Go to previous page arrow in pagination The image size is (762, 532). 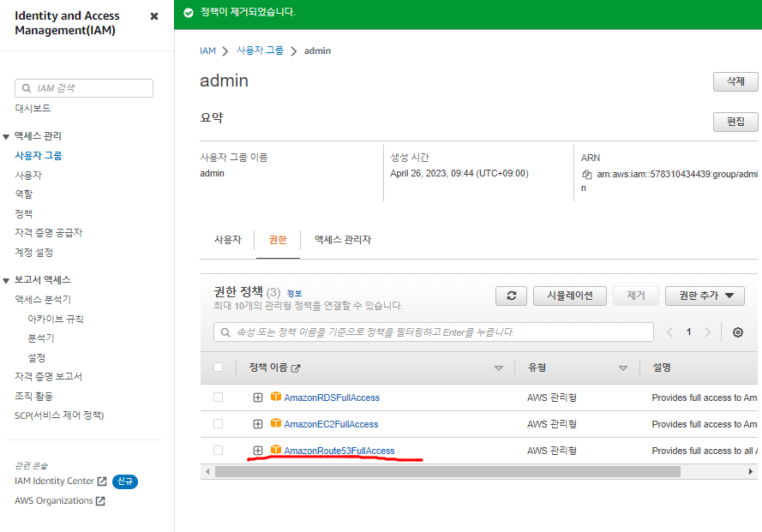pos(669,332)
